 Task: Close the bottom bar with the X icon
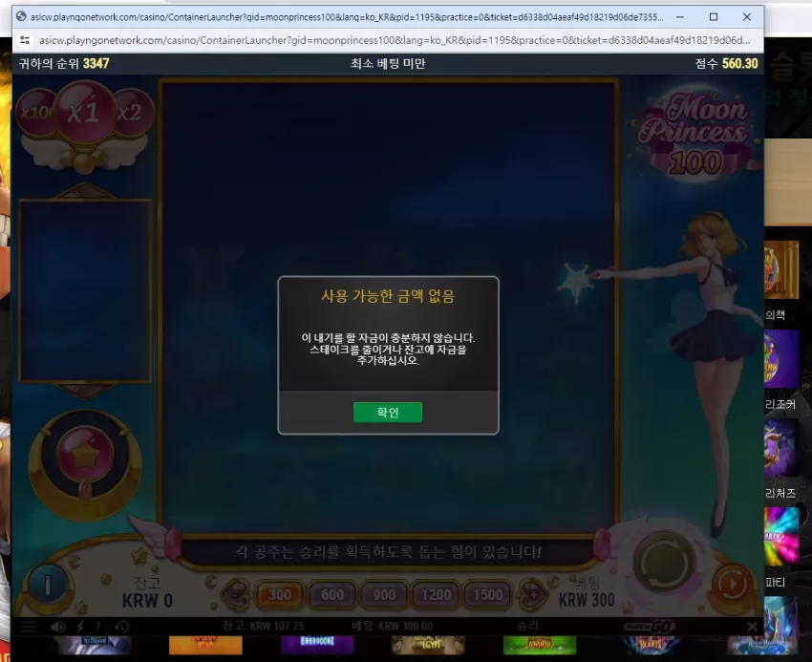coord(752,627)
